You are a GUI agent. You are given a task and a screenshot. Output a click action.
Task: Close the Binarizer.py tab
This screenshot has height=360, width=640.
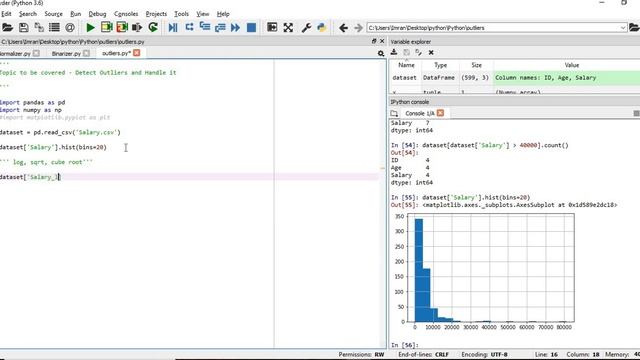point(86,53)
